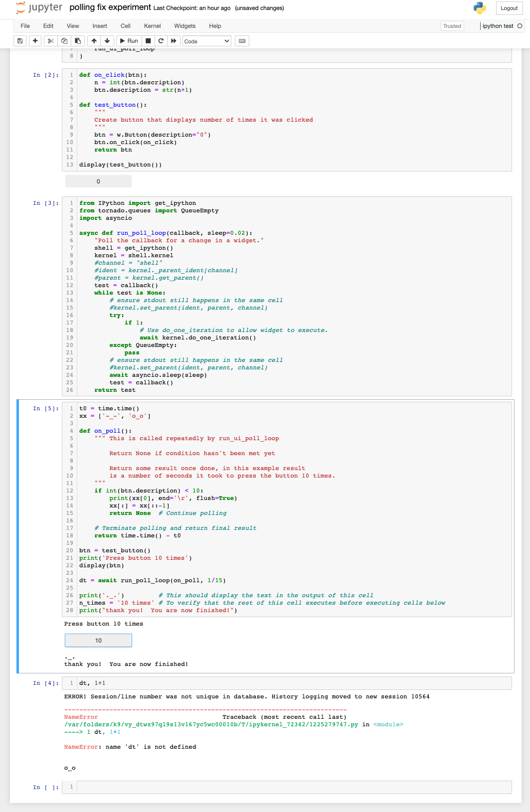Select the In [2] cell prompt
The height and width of the screenshot is (812, 530).
click(x=46, y=75)
